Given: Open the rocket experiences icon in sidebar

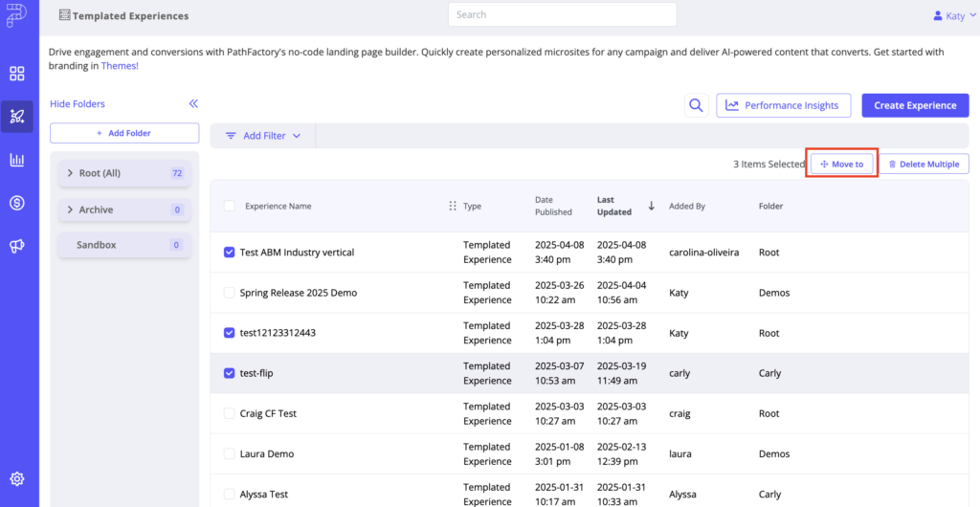Looking at the screenshot, I should pyautogui.click(x=17, y=116).
